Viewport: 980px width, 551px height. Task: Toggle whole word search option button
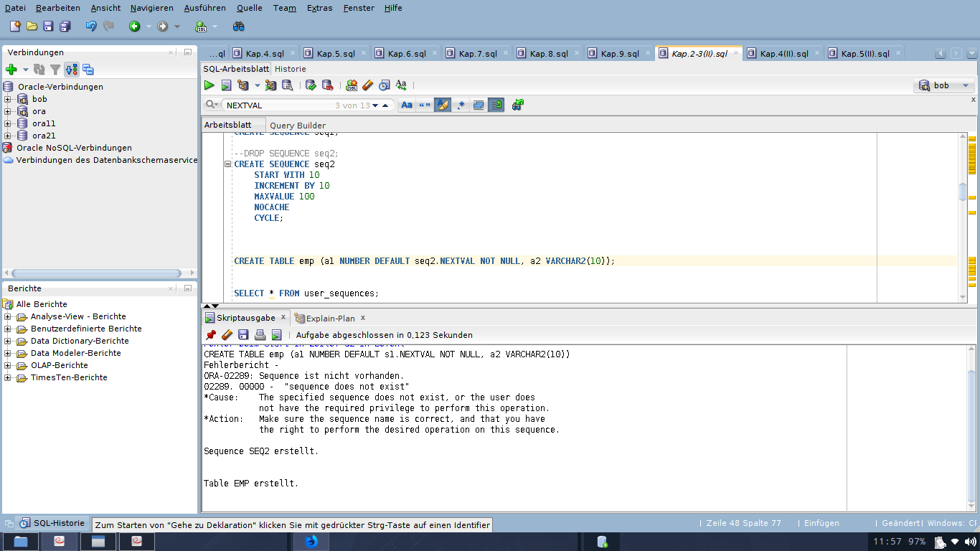(x=425, y=105)
